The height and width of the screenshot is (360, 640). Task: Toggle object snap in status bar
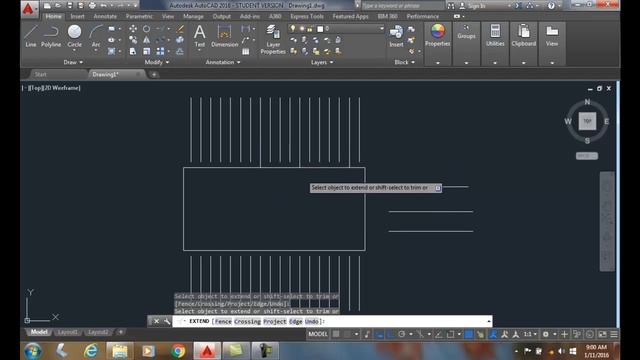point(450,334)
